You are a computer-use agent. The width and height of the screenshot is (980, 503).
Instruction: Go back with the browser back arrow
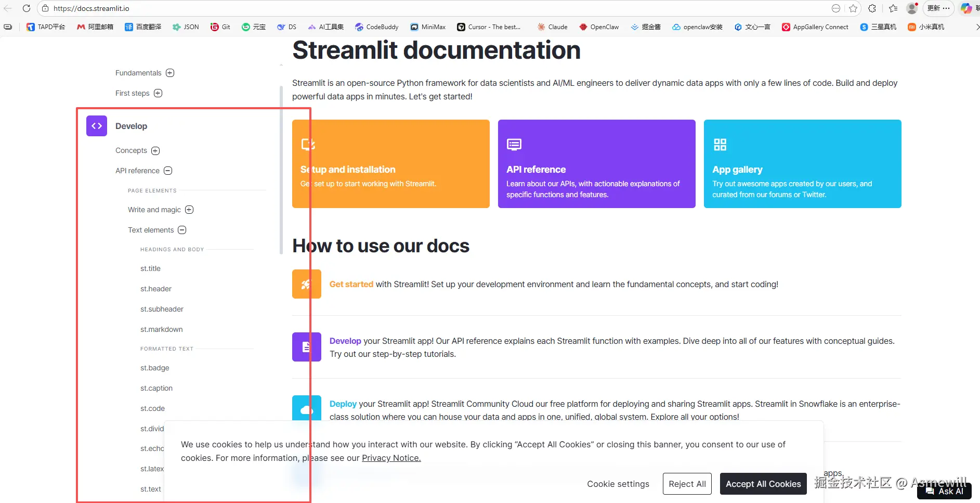click(8, 8)
